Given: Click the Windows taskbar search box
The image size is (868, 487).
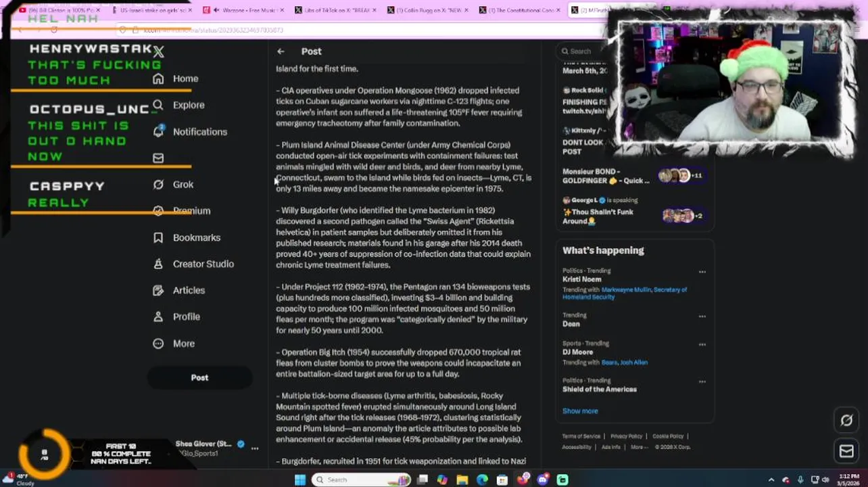Looking at the screenshot, I should (x=362, y=480).
